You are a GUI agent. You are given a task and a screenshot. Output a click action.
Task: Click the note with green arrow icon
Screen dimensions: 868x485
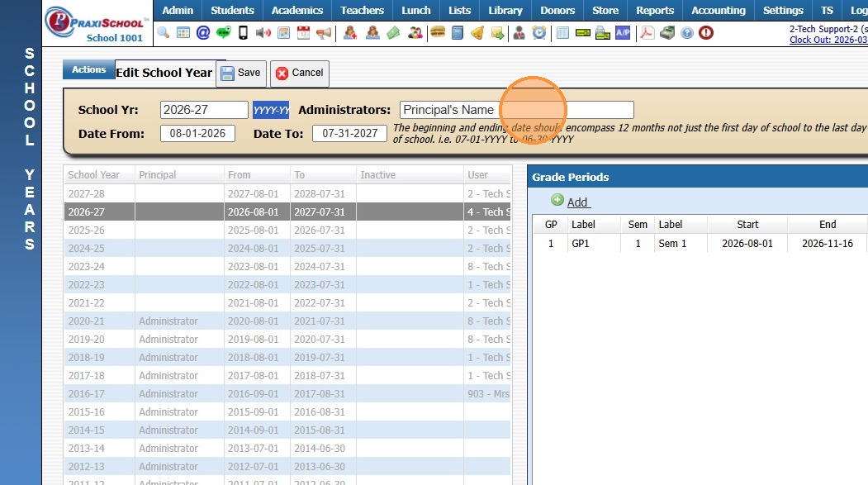(x=498, y=33)
